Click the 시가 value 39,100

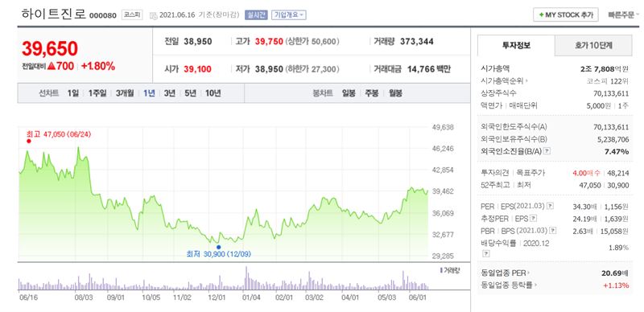[198, 69]
